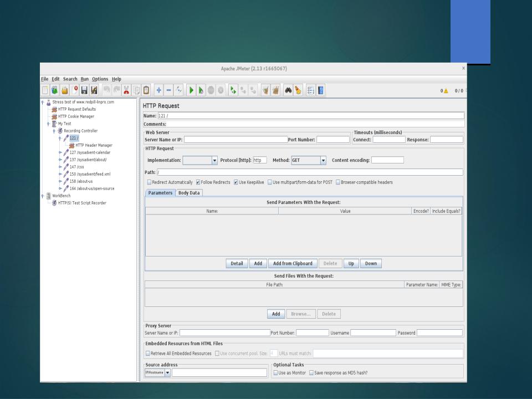Select HTTP Cookie Manager in tree
This screenshot has width=532, height=399.
click(x=76, y=116)
